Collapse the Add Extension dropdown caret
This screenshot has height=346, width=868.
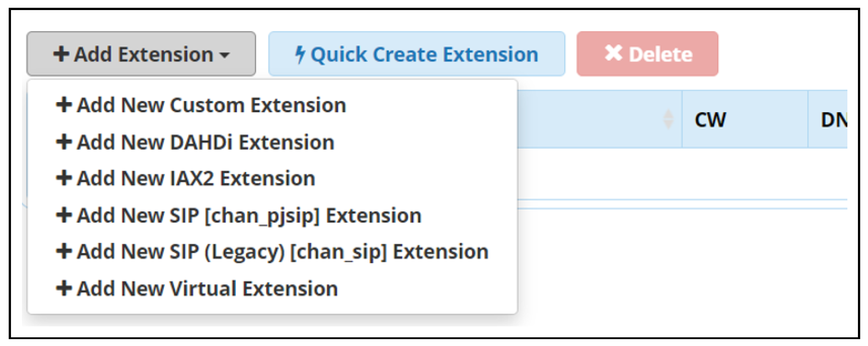click(224, 55)
